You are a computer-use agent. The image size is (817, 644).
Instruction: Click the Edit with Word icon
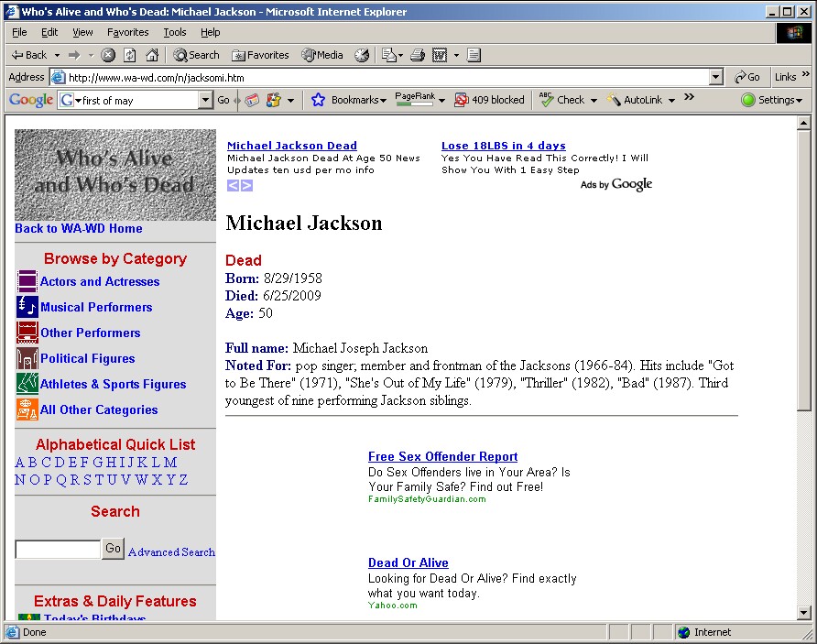pyautogui.click(x=440, y=55)
